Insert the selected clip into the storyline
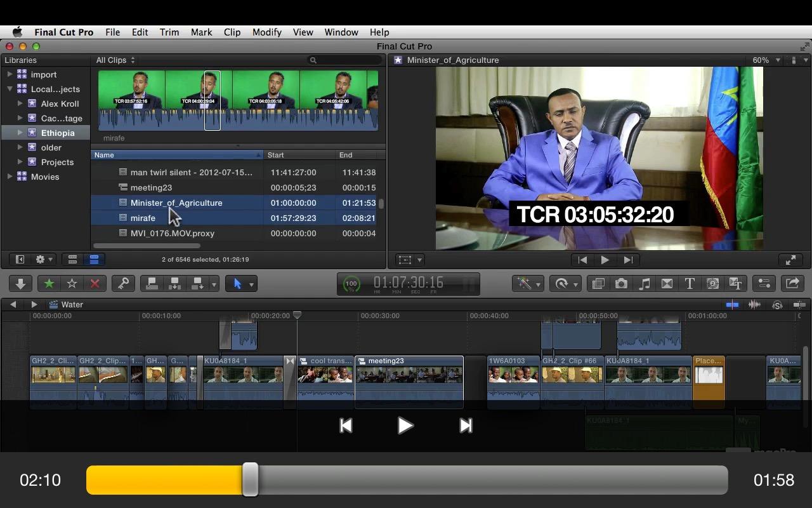The image size is (812, 508). click(174, 284)
